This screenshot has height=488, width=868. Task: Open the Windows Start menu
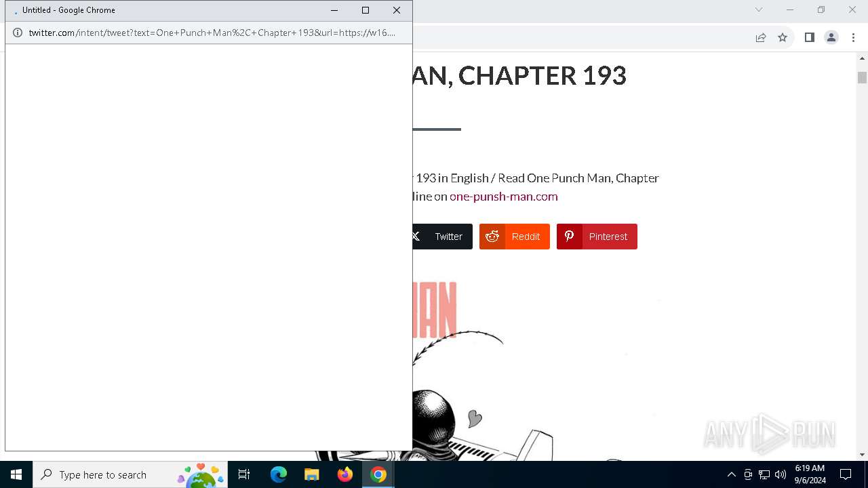[16, 474]
